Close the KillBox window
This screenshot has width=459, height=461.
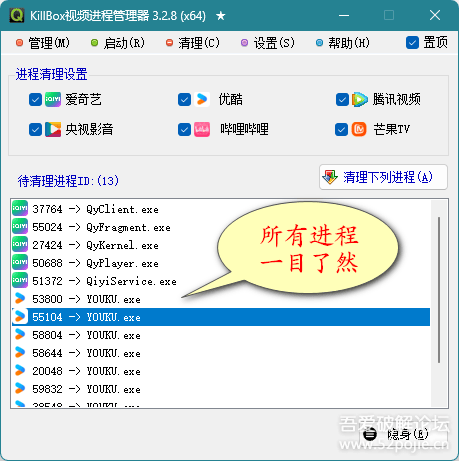(x=435, y=15)
